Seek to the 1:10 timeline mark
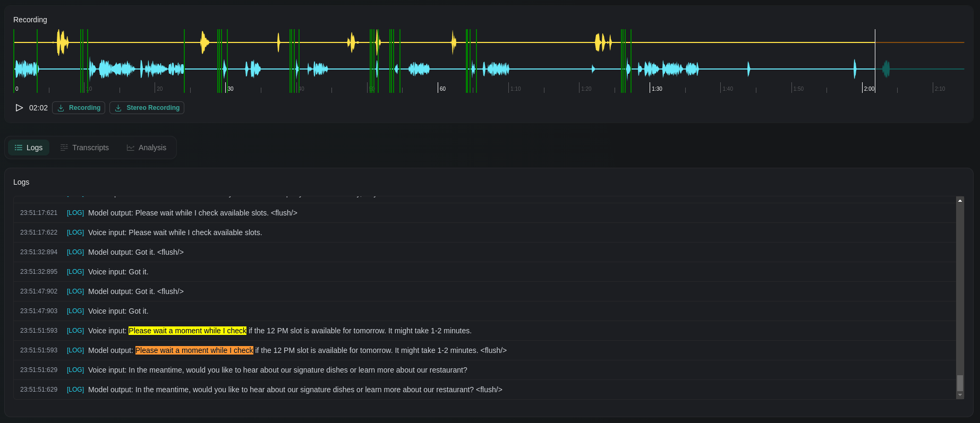This screenshot has width=980, height=423. point(515,89)
